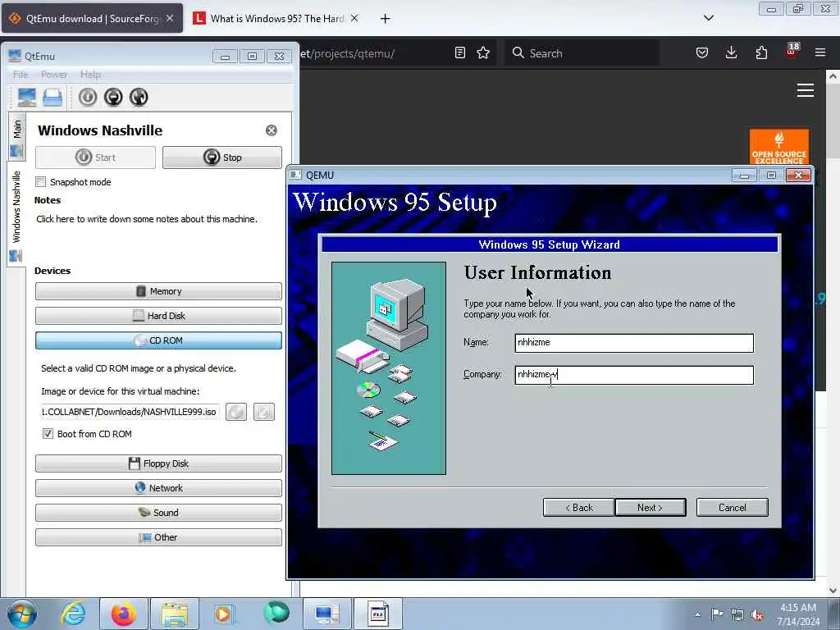Click Next in Windows 95 Setup Wizard
Viewport: 840px width, 630px height.
point(651,507)
